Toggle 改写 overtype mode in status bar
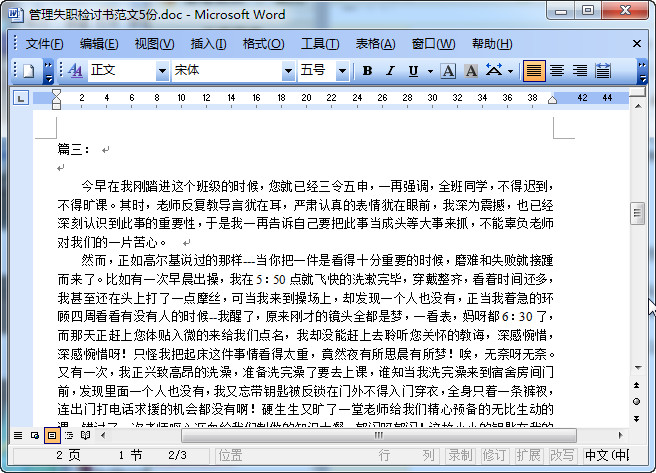656x473 pixels. coord(563,455)
